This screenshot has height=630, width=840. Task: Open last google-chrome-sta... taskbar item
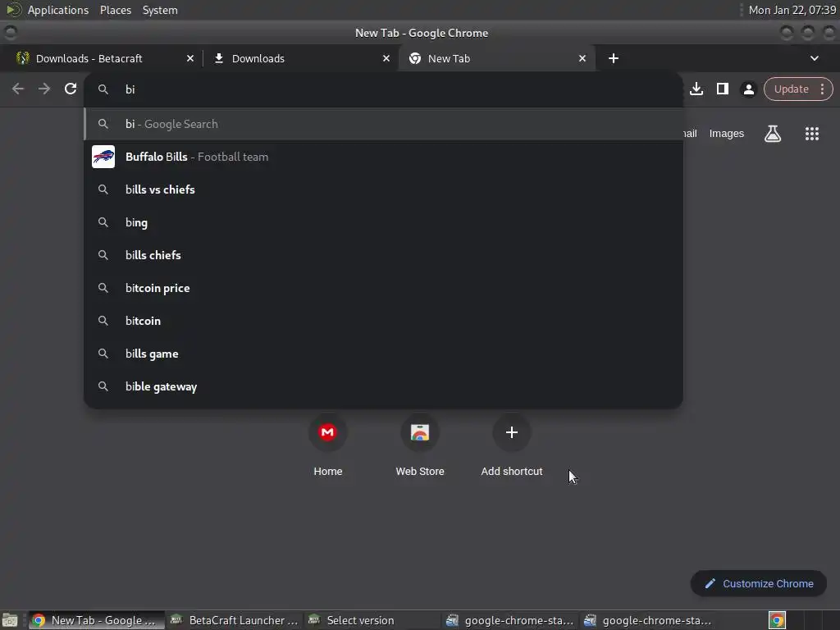pos(647,620)
